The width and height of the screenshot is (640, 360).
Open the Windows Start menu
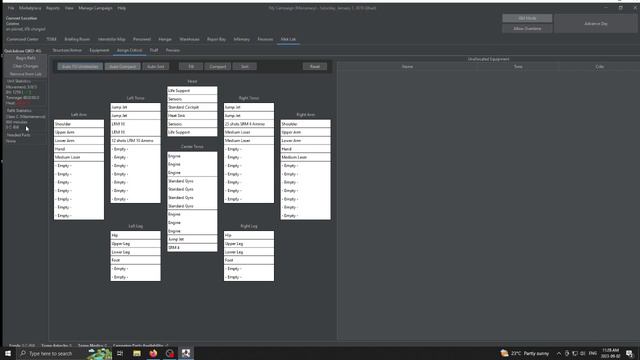pyautogui.click(x=8, y=353)
